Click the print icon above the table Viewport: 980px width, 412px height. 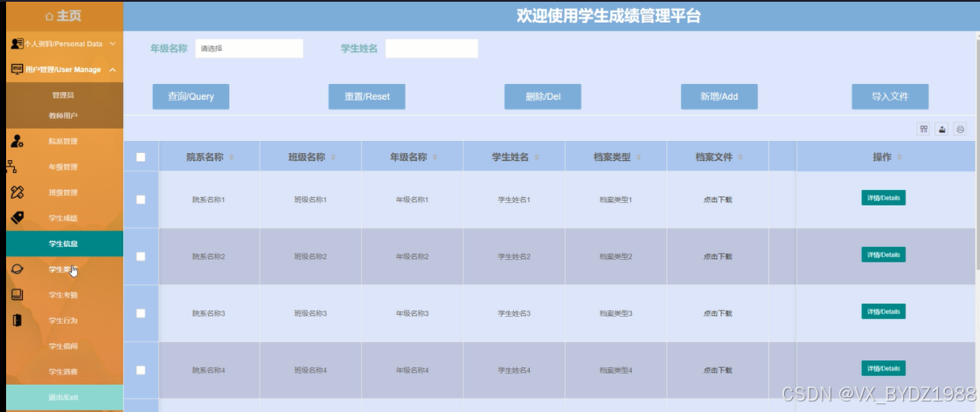click(x=961, y=129)
